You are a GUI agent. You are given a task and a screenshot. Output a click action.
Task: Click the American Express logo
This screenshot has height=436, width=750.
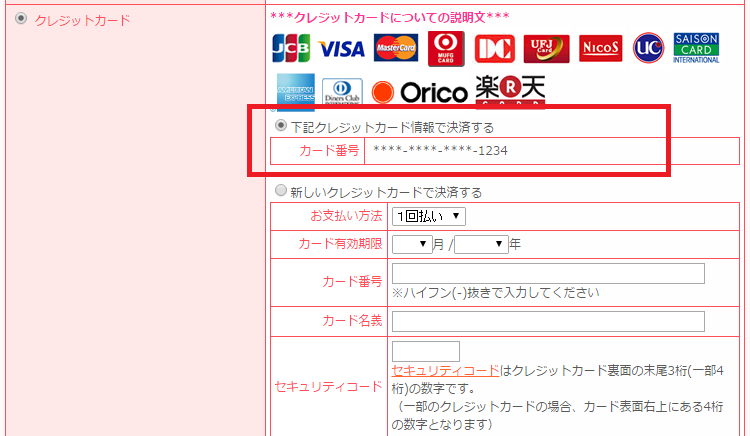coord(296,91)
